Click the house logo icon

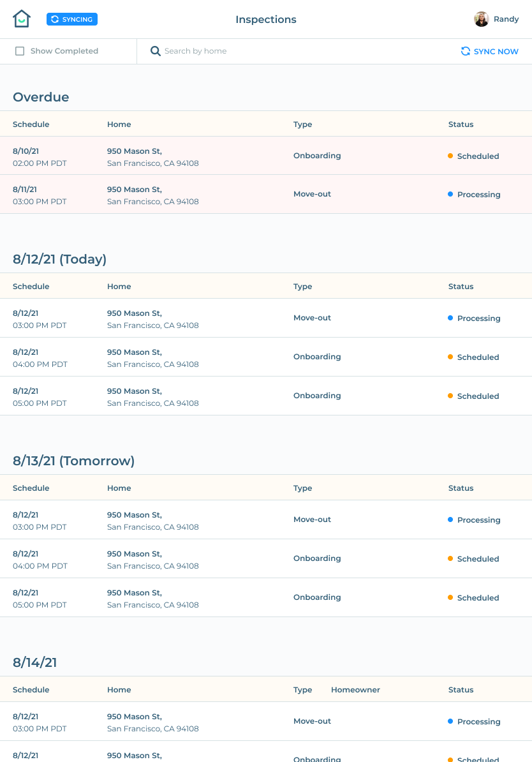tap(22, 19)
